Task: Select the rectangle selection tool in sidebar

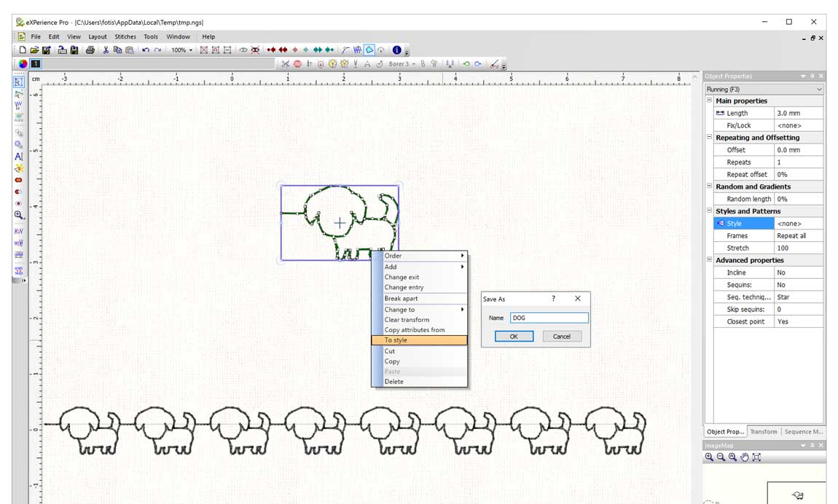Action: click(x=19, y=82)
